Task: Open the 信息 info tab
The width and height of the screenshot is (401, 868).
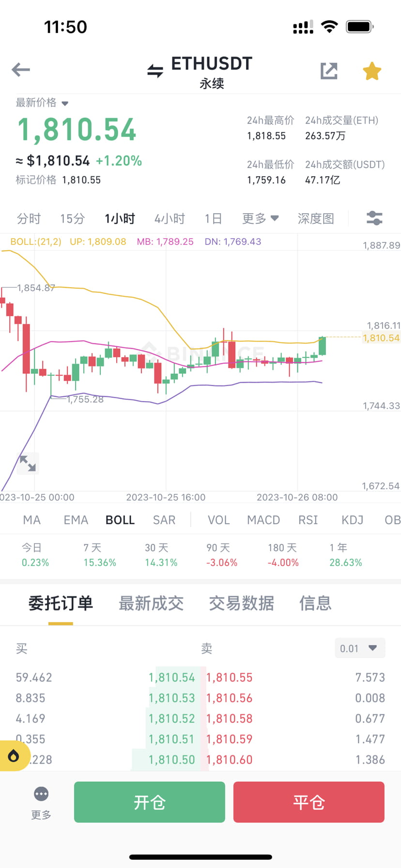Action: (x=315, y=603)
